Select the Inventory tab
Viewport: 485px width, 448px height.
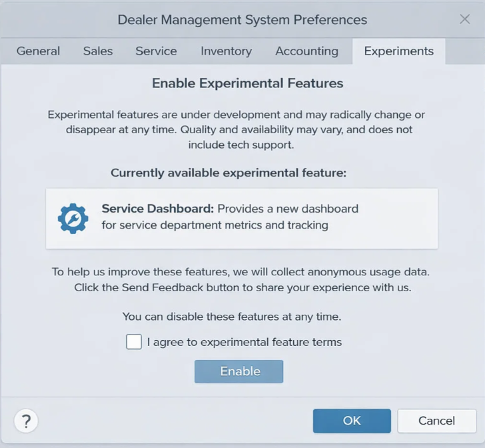click(226, 51)
